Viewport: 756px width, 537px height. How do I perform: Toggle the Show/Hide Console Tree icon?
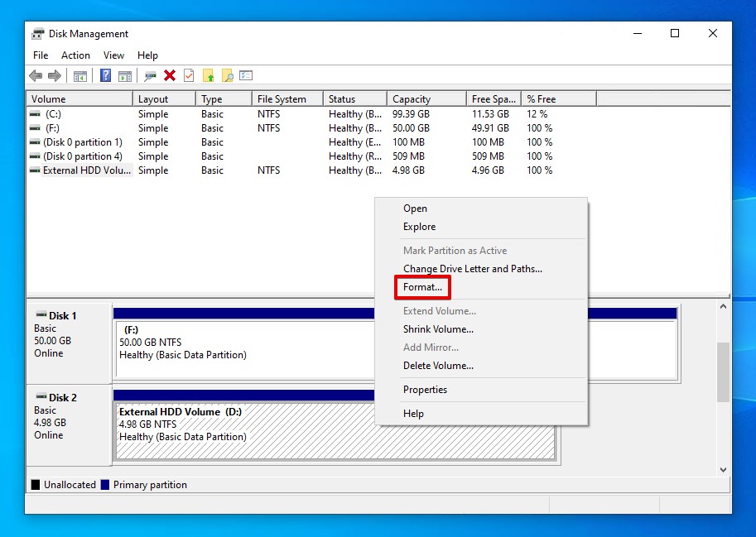tap(80, 76)
